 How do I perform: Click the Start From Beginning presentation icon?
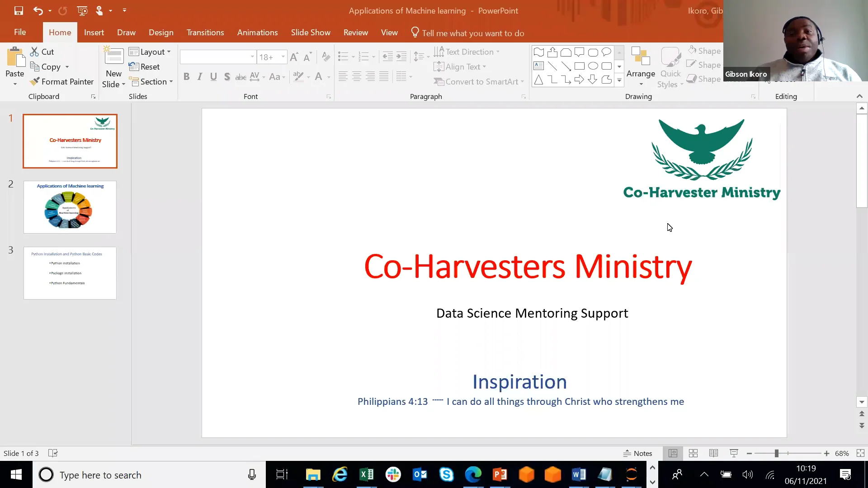(x=82, y=11)
